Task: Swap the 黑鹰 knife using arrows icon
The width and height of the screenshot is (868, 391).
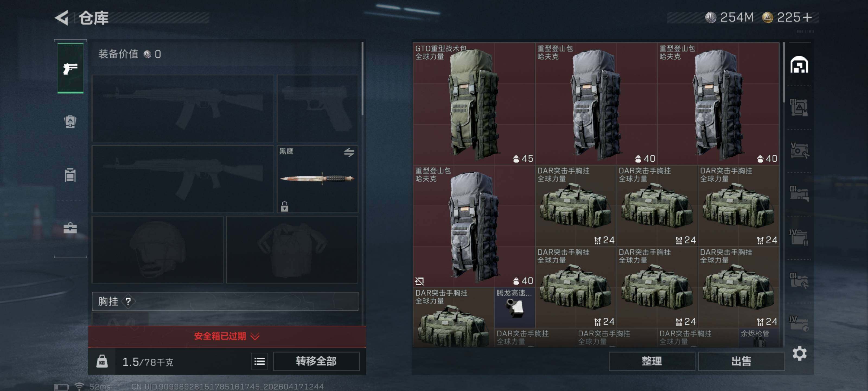Action: [x=349, y=153]
